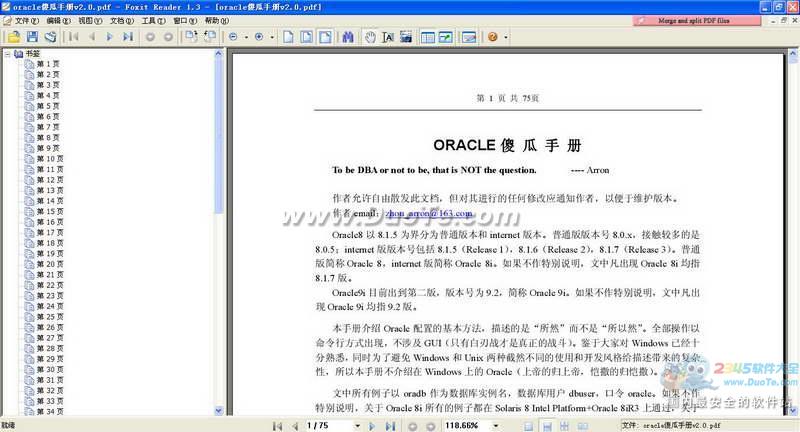The height and width of the screenshot is (432, 800).
Task: Open bookmark 第 34 页
Action: pos(49,412)
